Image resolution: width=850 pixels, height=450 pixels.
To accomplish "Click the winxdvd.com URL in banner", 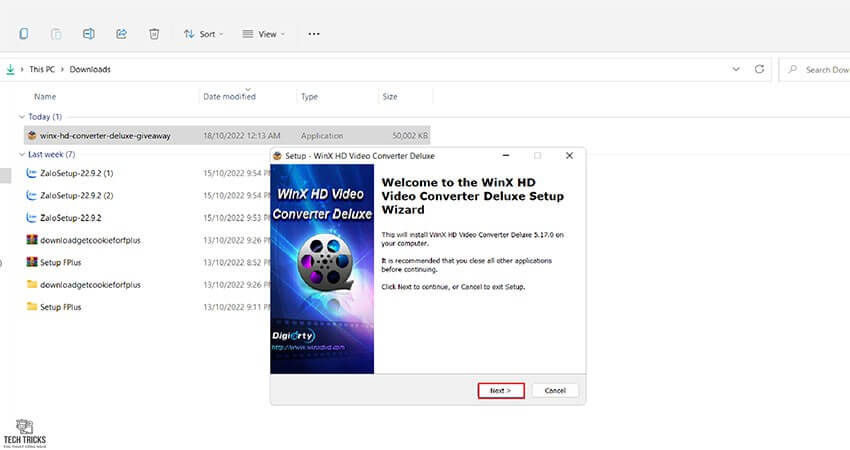I will click(308, 348).
